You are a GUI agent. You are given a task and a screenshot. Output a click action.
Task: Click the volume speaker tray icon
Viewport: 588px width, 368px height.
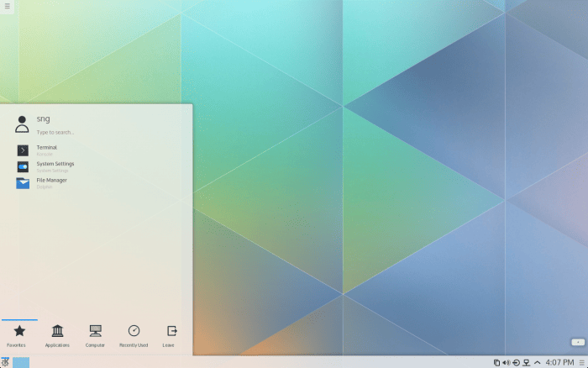coord(506,362)
